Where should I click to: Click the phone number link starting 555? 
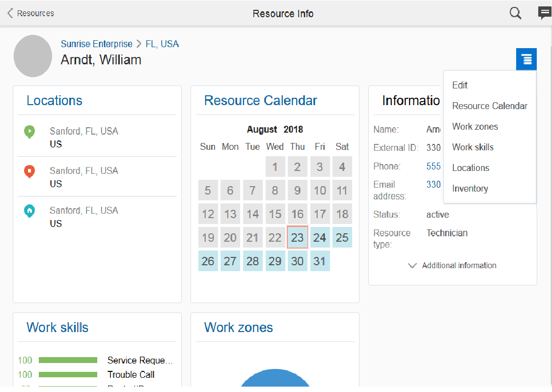[433, 166]
